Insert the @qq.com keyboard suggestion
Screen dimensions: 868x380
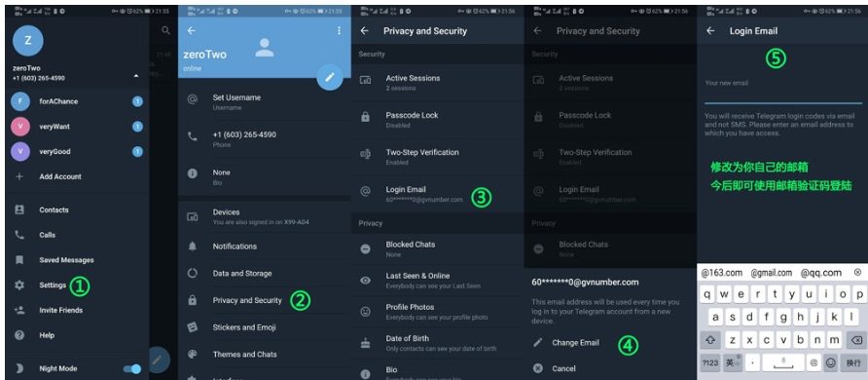tap(821, 273)
